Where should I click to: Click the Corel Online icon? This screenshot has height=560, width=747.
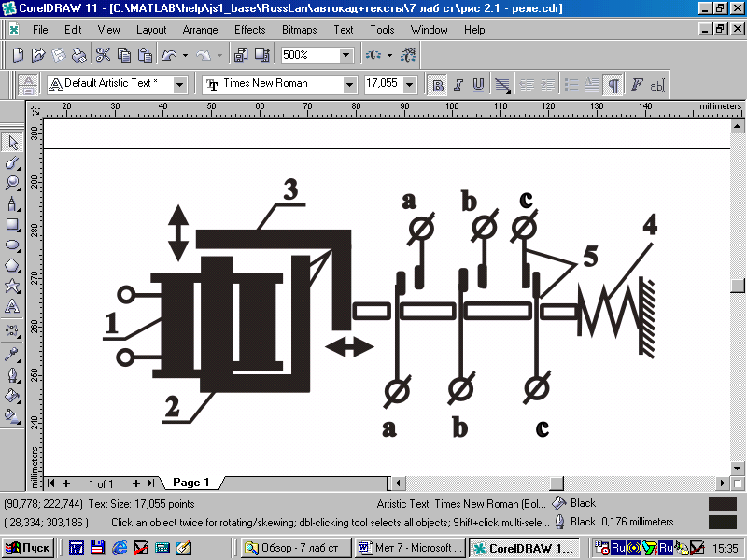(408, 55)
